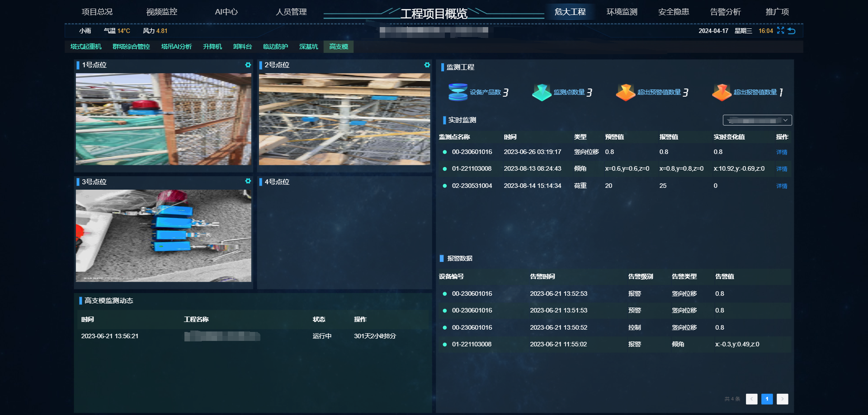Open the 环境监测 navigation tab
868x415 pixels.
coord(622,12)
